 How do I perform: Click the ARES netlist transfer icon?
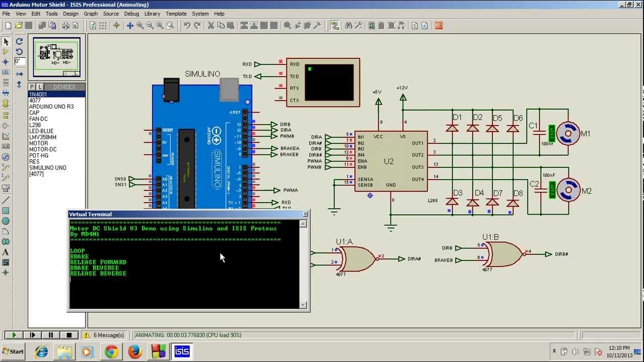click(x=439, y=26)
